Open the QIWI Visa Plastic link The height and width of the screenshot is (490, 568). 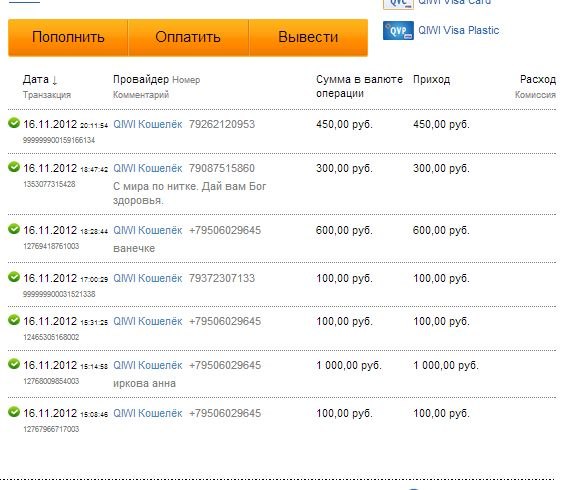(x=459, y=30)
